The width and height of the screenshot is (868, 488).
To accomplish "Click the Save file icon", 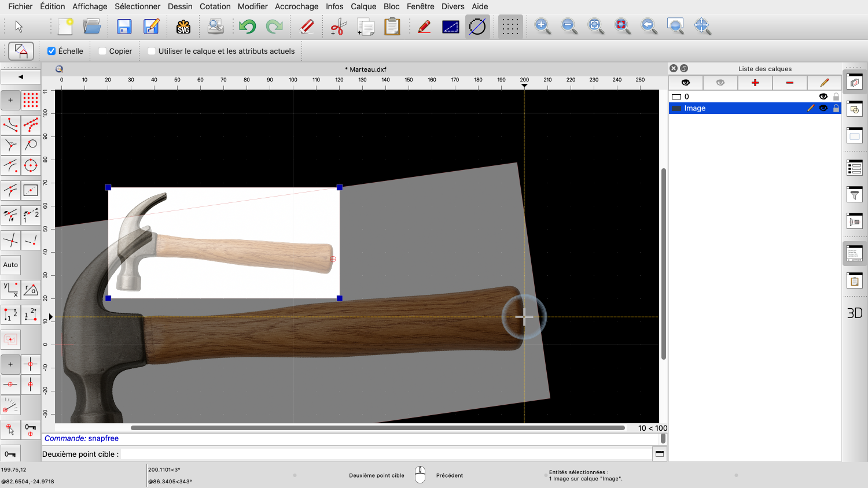I will coord(124,27).
